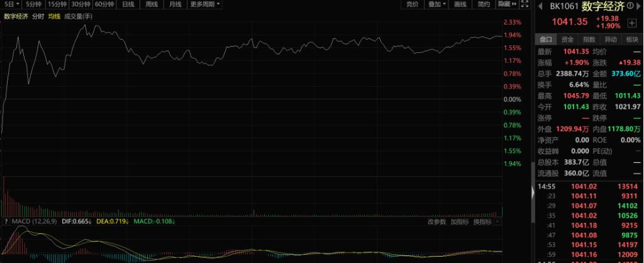Go to previous stock with left arrow

point(540,8)
